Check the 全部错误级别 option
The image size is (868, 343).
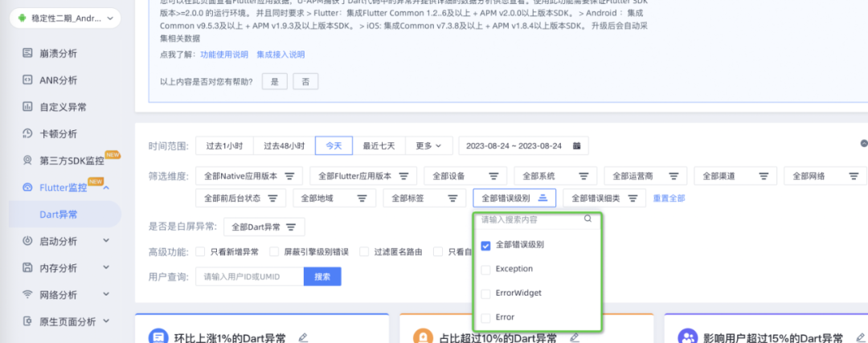486,246
